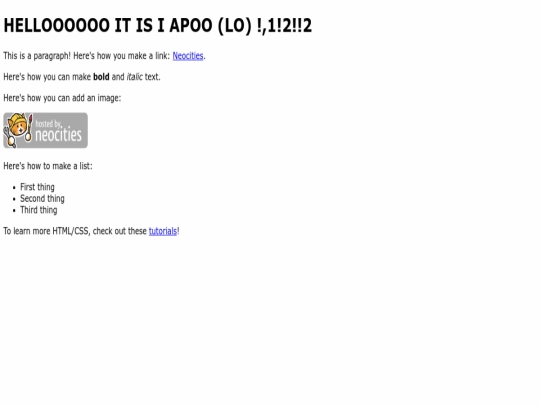540x405 pixels.
Task: Click the 'add an image' paragraph
Action: point(62,98)
